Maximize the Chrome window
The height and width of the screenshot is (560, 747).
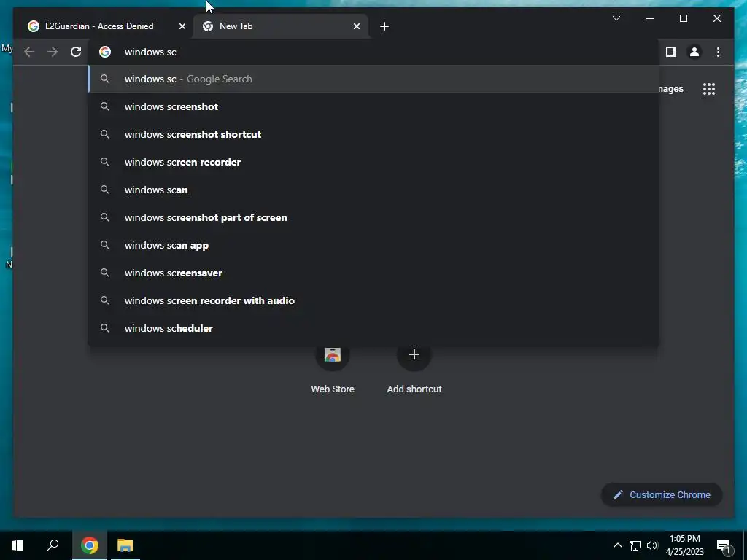683,18
